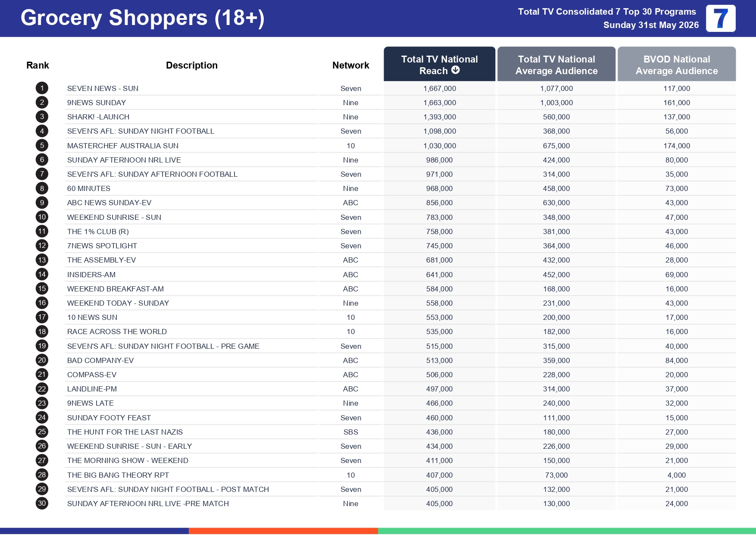Click the SUNDAY FOOTY FEAST entry
The image size is (756, 535).
pyautogui.click(x=109, y=418)
